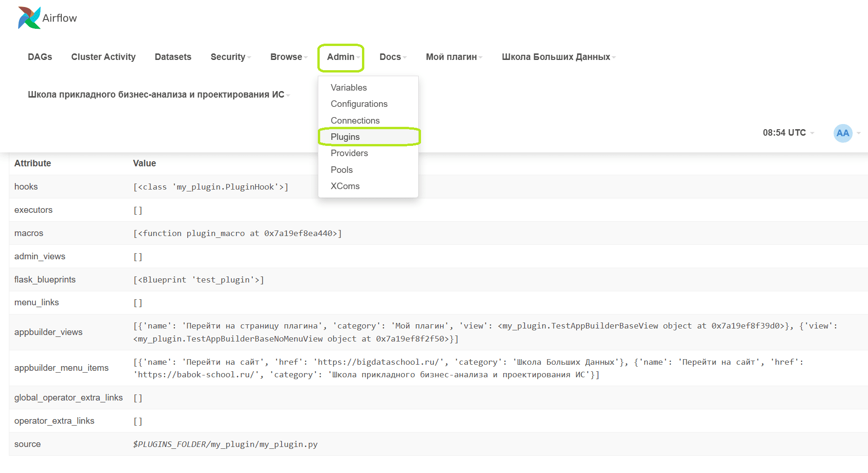Screen dimensions: 868x473
Task: Choose Connections from Admin menu
Action: (x=355, y=121)
